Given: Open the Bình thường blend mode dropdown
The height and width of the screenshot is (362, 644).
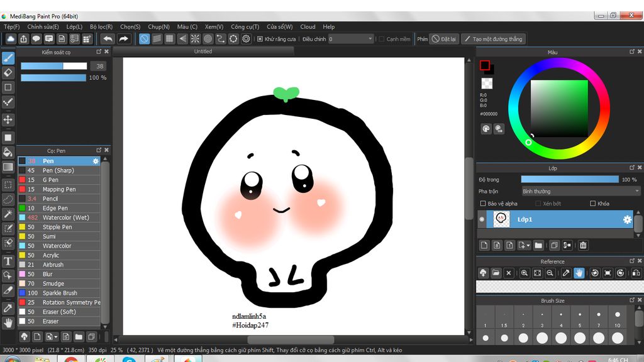Looking at the screenshot, I should [580, 191].
